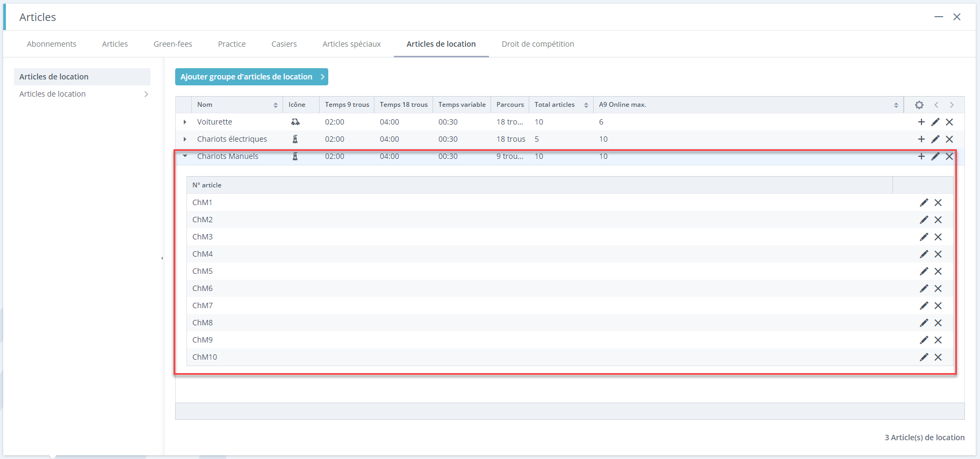This screenshot has width=980, height=459.
Task: Edit the Voiturette rental group
Action: coord(935,122)
